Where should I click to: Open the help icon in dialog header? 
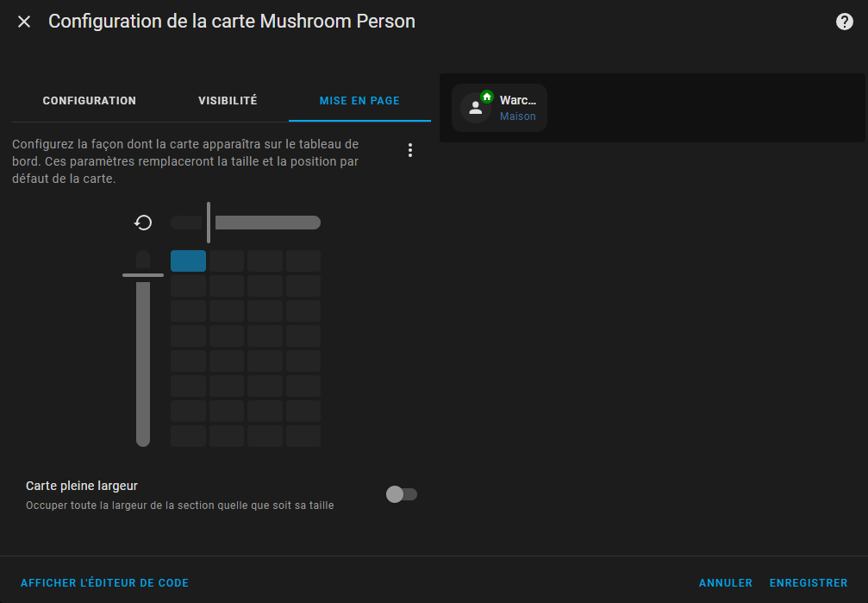pos(844,22)
